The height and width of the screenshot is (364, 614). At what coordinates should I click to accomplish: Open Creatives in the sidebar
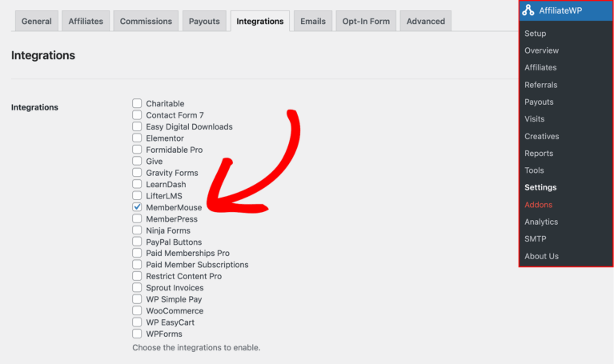[x=542, y=136]
